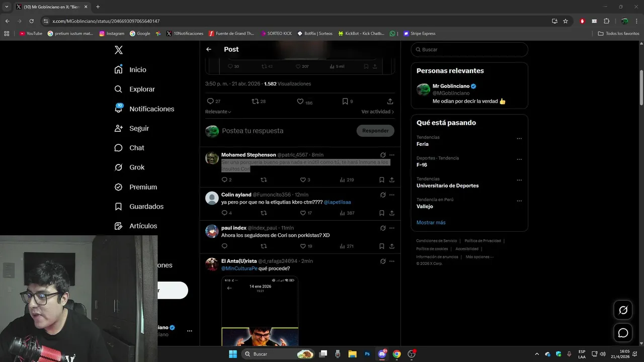The height and width of the screenshot is (362, 644).
Task: Open floating chat messages button
Action: pos(623,333)
